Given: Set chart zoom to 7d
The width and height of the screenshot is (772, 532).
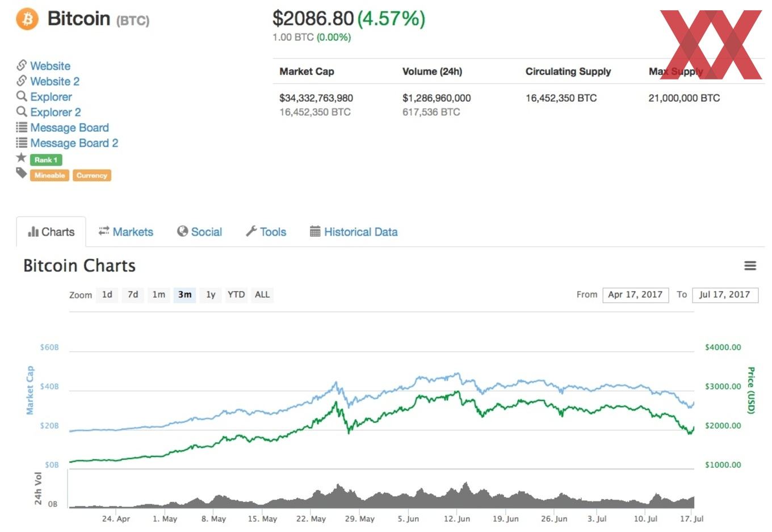Looking at the screenshot, I should point(133,295).
